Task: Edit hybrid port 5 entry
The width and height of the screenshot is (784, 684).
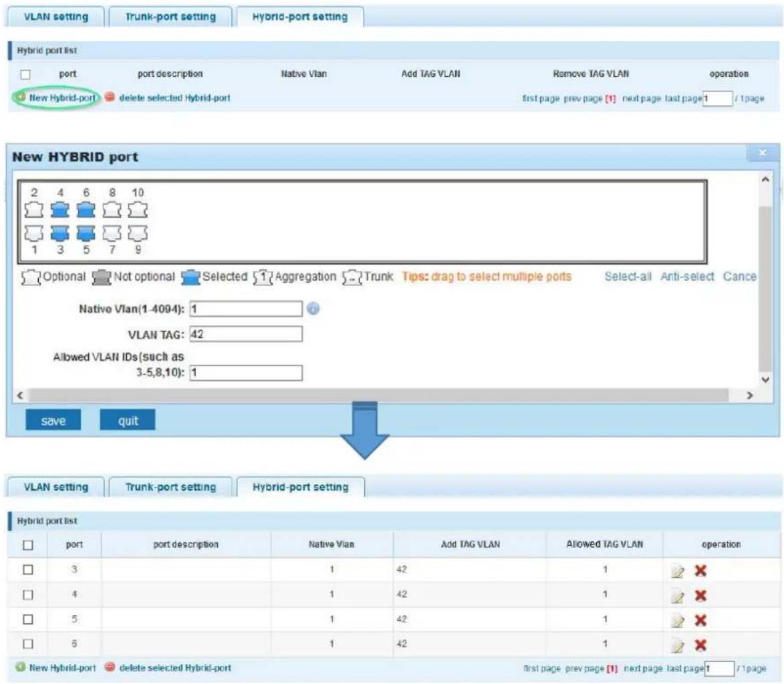Action: (678, 621)
